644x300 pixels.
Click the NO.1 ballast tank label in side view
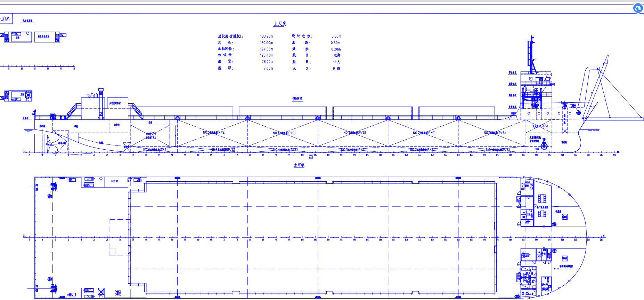click(495, 133)
